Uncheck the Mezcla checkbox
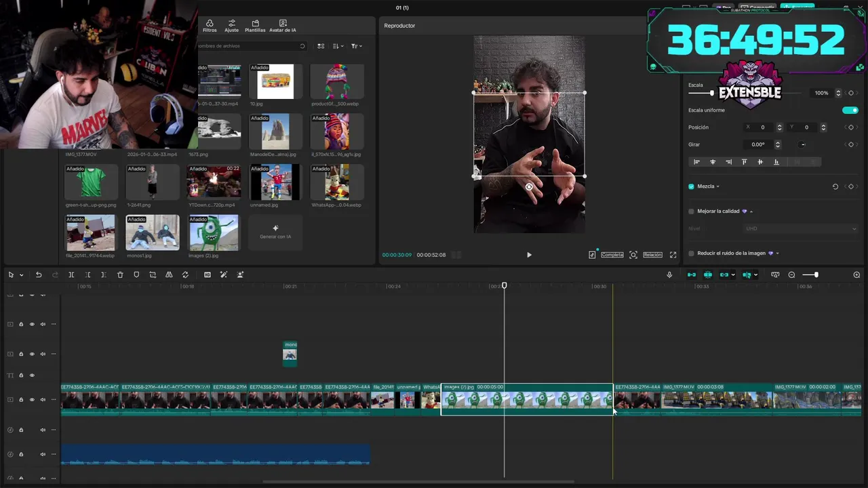 coord(691,186)
